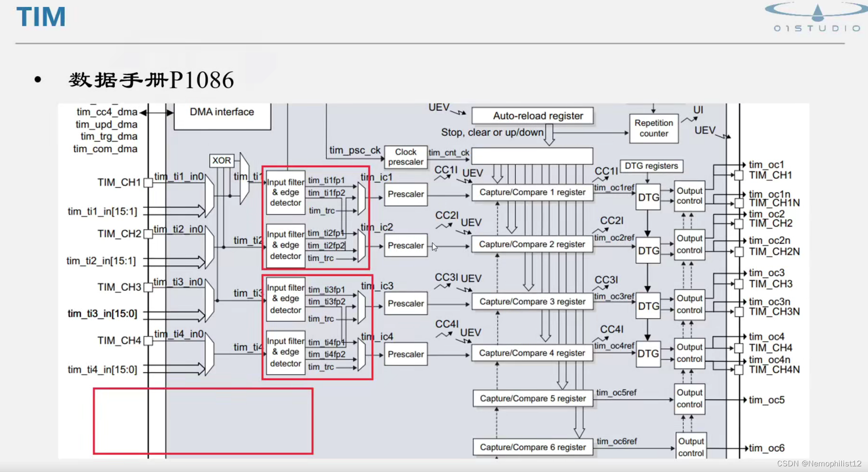Click the Prescaler block after tim_ic2

pyautogui.click(x=406, y=246)
